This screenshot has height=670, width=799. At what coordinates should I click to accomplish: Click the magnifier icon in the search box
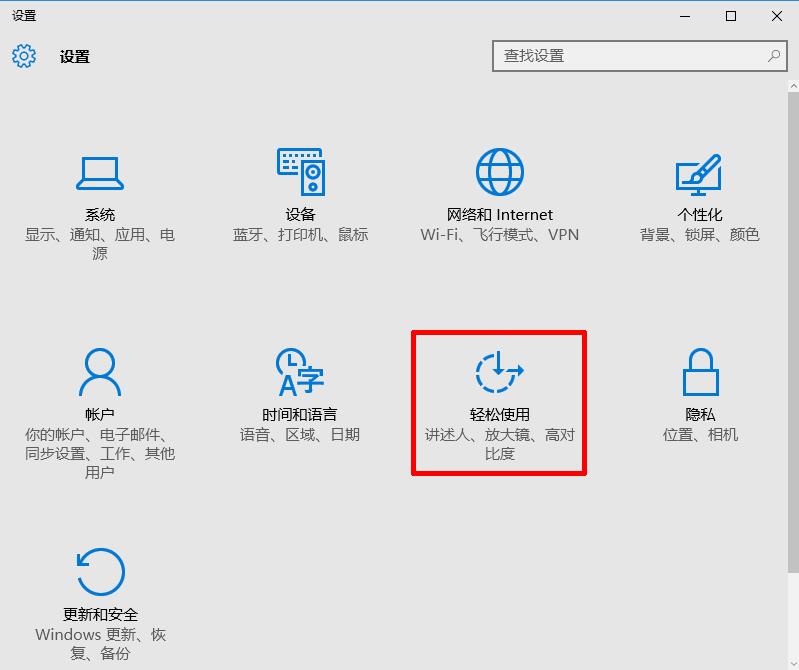tap(773, 56)
